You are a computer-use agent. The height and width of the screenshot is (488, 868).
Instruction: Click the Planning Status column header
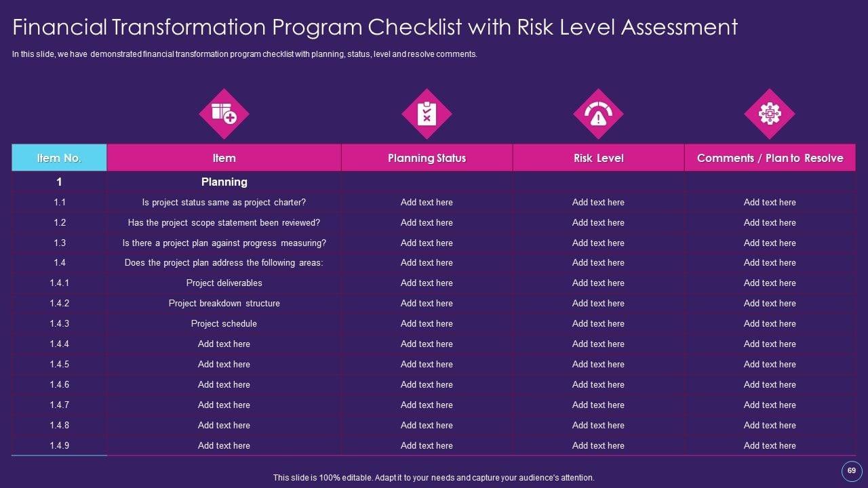click(x=427, y=158)
